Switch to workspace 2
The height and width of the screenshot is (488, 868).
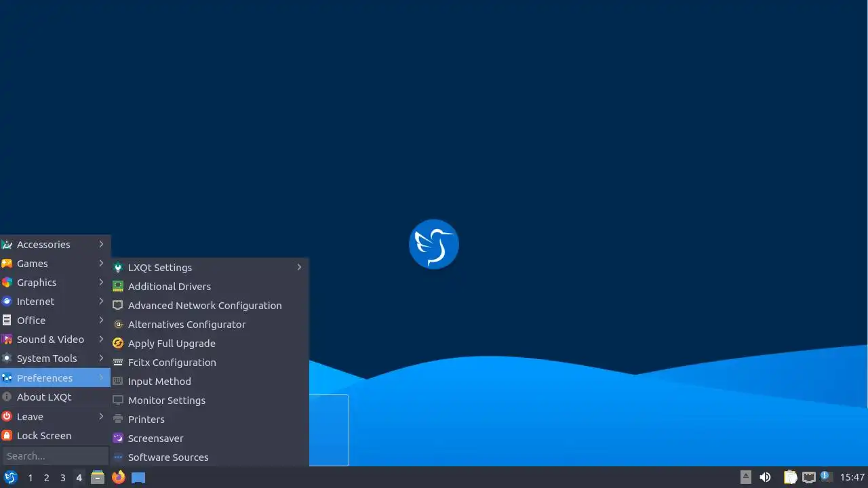tap(47, 478)
